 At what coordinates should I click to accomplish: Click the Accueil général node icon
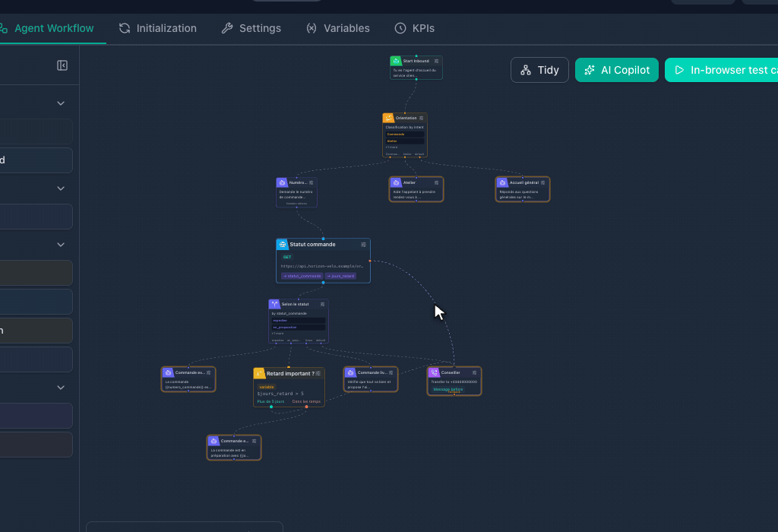coord(502,182)
